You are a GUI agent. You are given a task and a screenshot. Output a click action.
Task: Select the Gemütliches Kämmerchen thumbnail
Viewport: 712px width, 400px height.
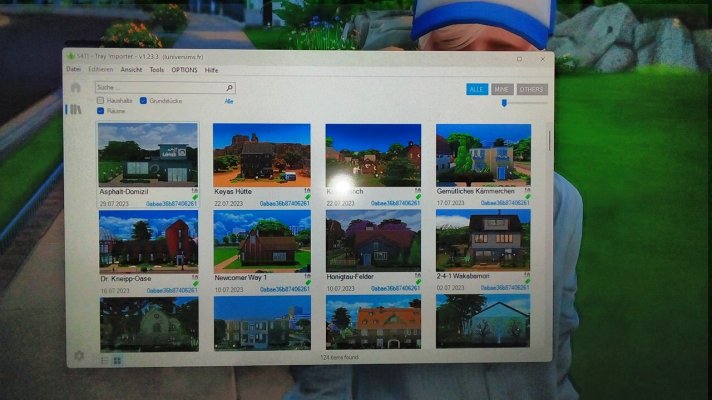click(483, 155)
